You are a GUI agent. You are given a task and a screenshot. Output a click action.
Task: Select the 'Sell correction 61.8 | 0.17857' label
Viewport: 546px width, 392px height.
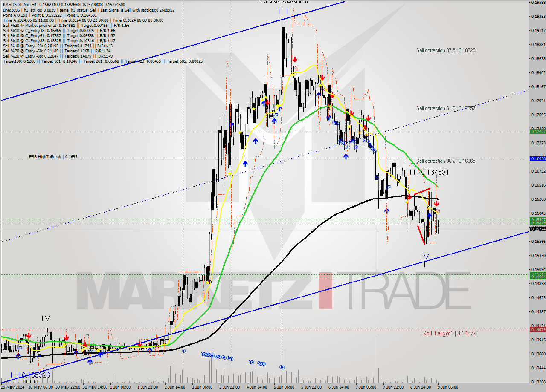[x=446, y=108]
